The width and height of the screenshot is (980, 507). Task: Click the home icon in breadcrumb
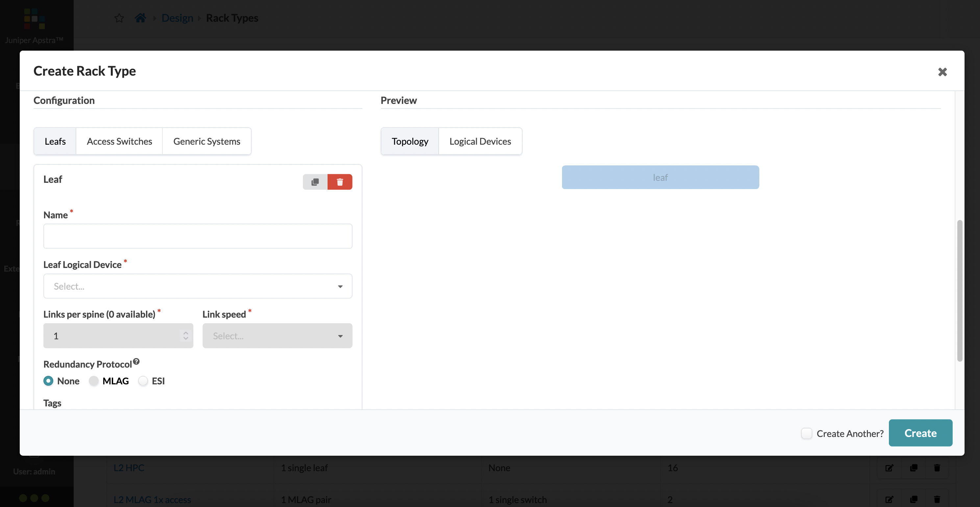[x=140, y=18]
